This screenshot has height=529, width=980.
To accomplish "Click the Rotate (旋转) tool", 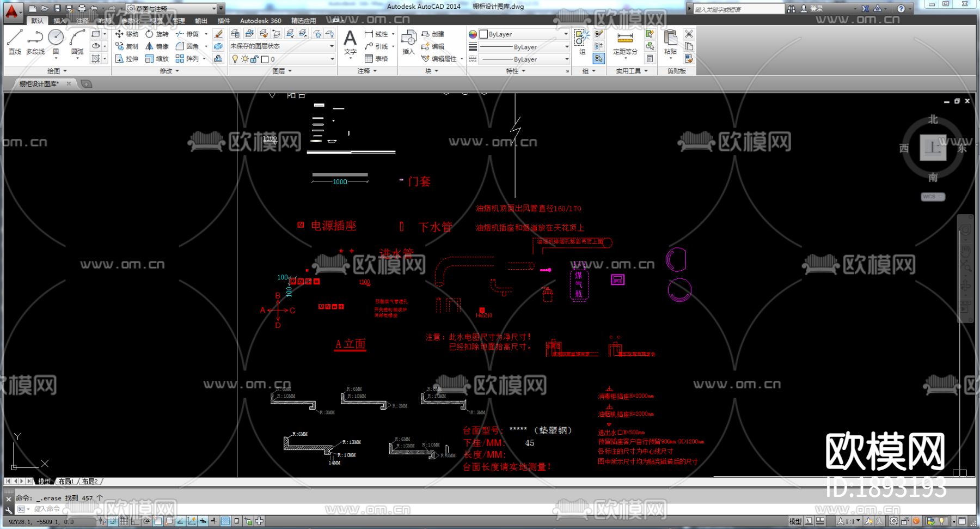I will click(157, 34).
